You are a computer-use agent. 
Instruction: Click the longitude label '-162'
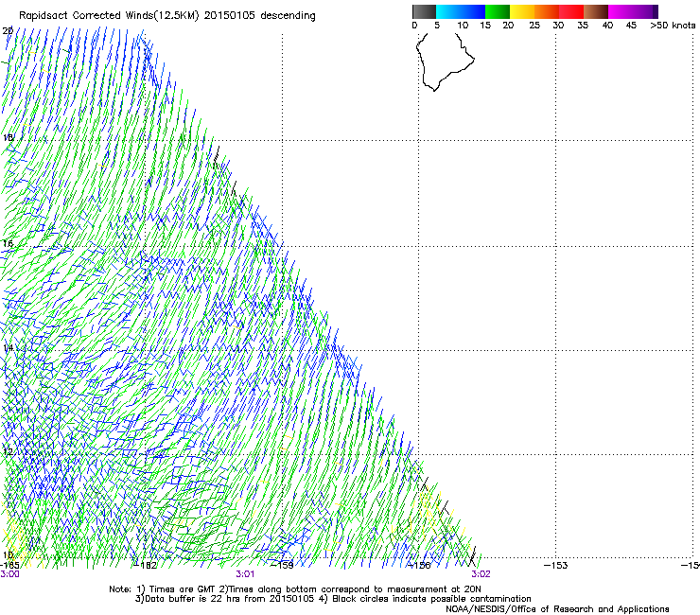pyautogui.click(x=146, y=565)
